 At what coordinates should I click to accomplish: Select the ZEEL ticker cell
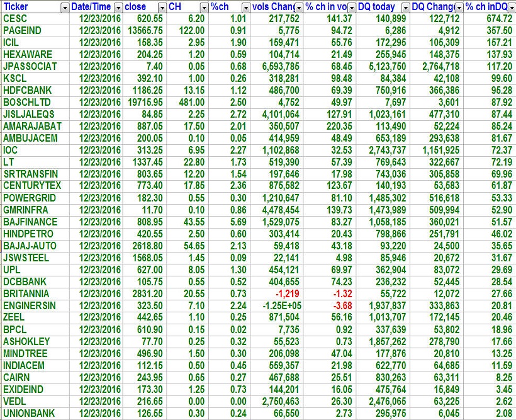35,317
